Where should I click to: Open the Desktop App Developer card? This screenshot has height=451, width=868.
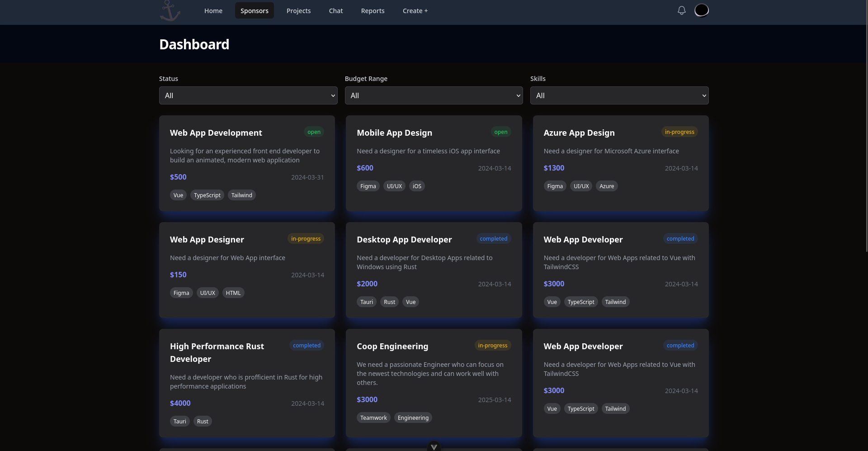(x=434, y=270)
